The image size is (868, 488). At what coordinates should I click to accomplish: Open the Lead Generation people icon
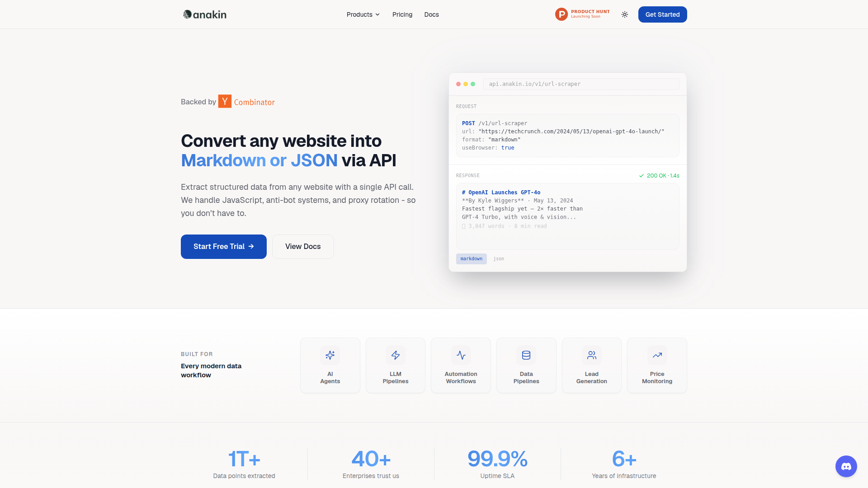pos(591,355)
